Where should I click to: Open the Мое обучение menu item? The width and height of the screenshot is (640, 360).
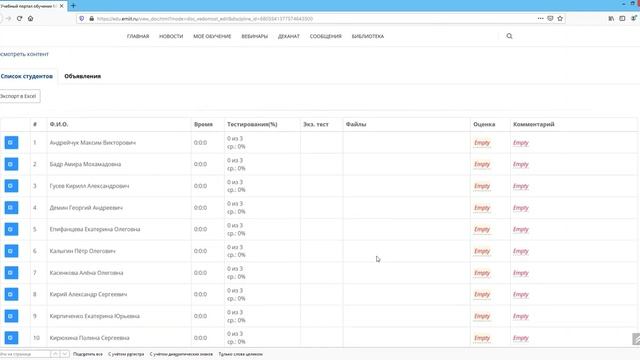pyautogui.click(x=212, y=36)
